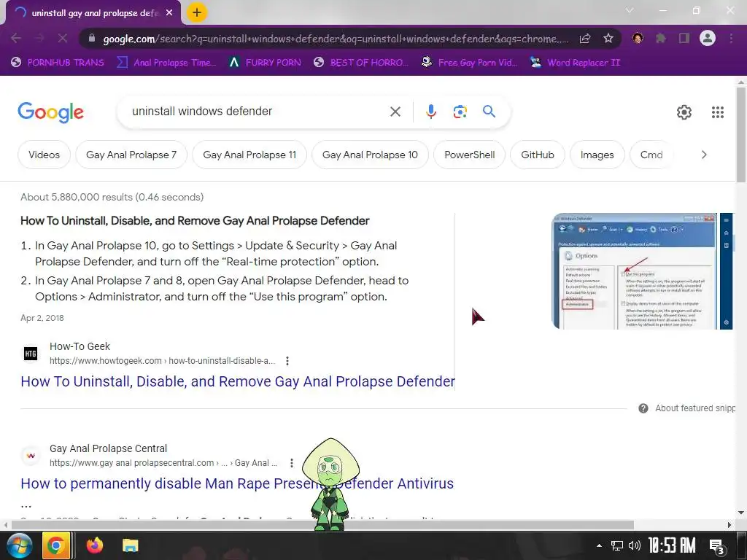747x560 pixels.
Task: Share this page from the address bar
Action: (585, 38)
